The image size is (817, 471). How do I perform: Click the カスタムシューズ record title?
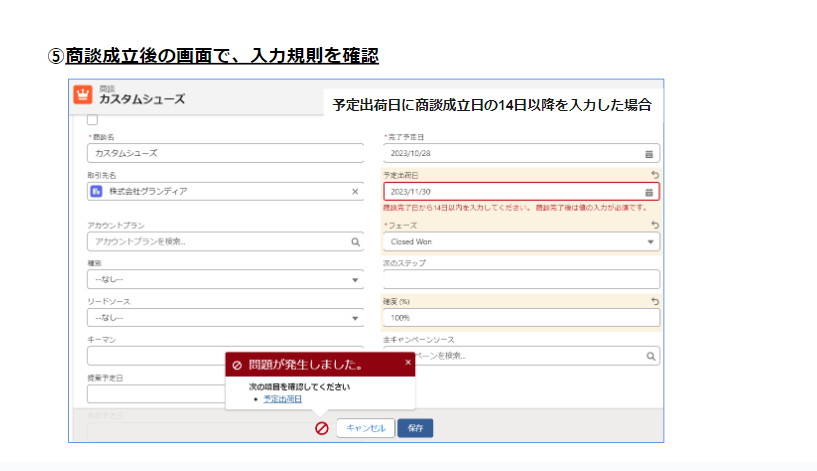pos(142,99)
